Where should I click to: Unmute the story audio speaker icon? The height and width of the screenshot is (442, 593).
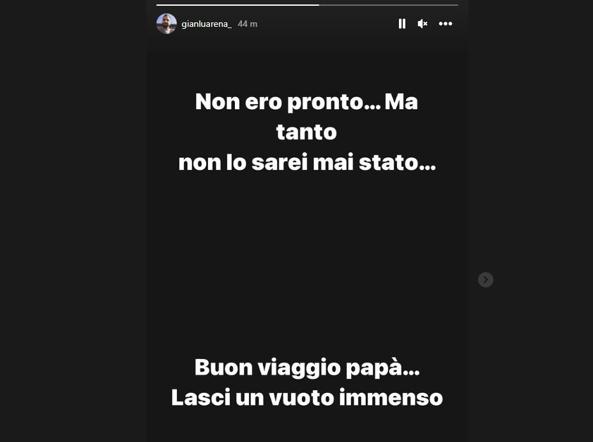pyautogui.click(x=422, y=24)
